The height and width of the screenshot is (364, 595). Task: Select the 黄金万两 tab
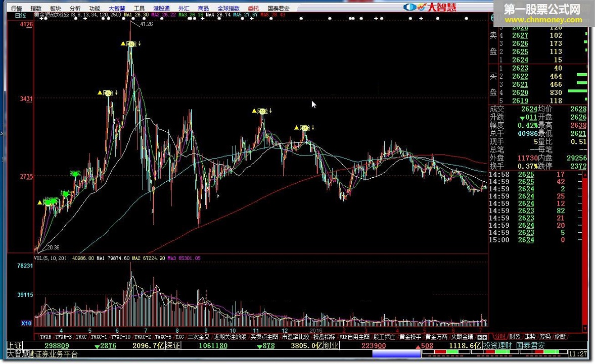(x=436, y=337)
